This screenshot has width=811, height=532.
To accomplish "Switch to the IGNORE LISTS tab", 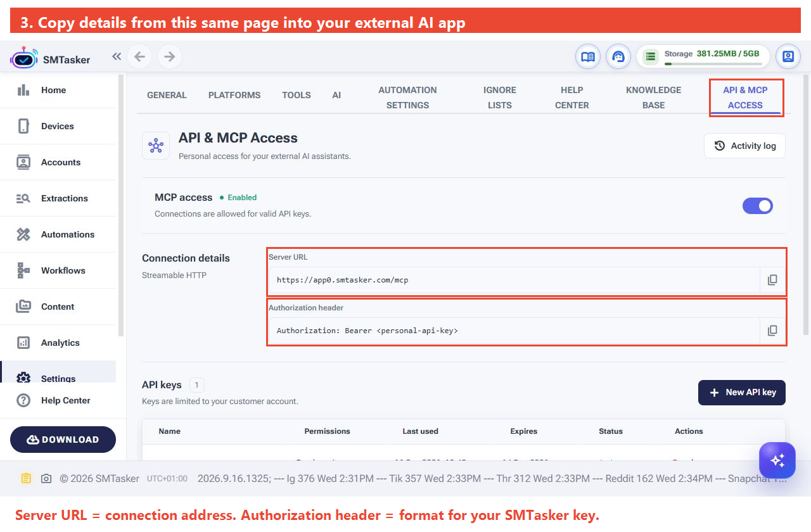I will 500,98.
